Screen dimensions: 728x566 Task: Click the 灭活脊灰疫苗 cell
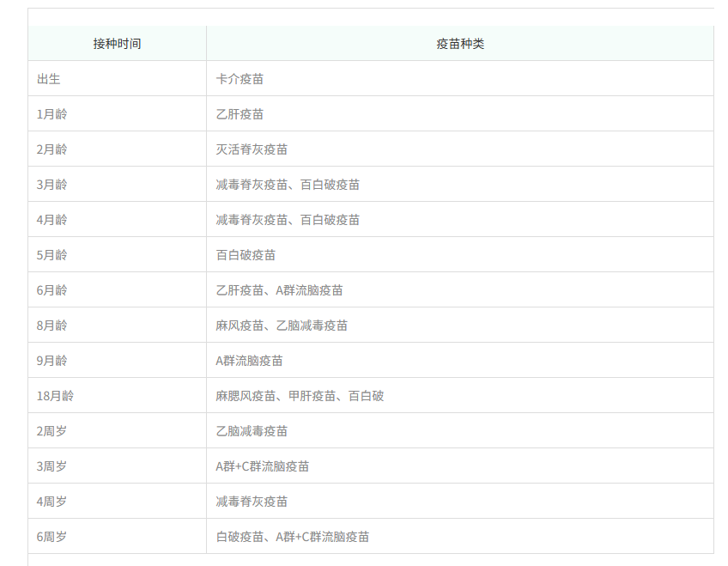[x=459, y=149]
